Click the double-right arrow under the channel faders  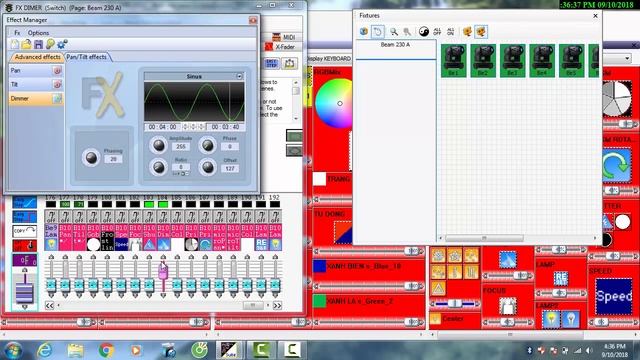pos(277,305)
